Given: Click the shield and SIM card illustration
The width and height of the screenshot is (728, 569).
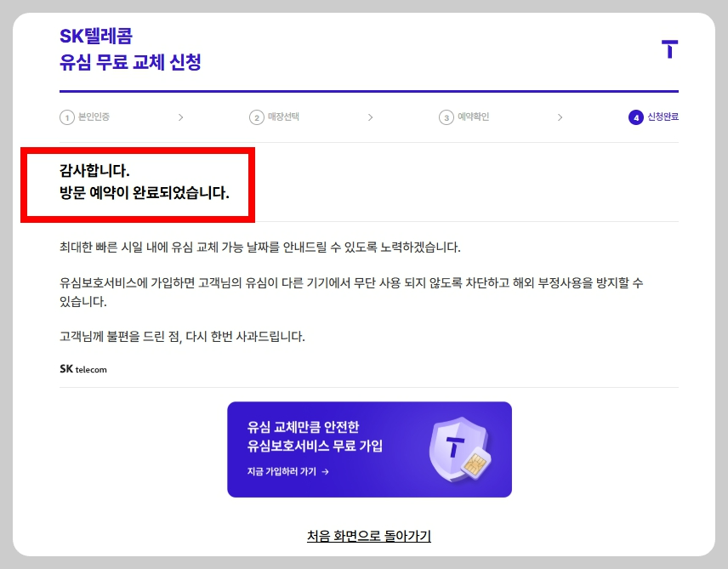Looking at the screenshot, I should point(461,450).
